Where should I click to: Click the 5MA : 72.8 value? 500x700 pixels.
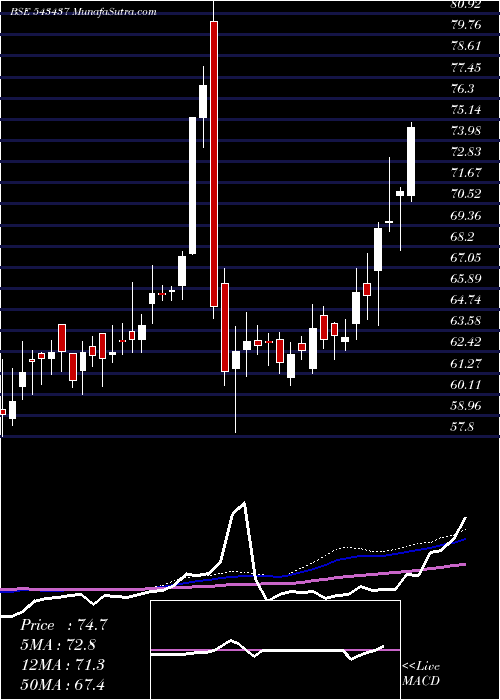58,644
